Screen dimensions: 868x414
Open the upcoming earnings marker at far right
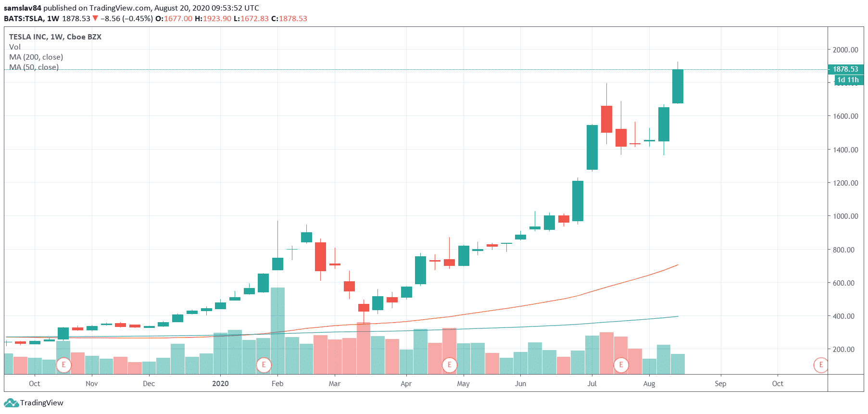(820, 365)
